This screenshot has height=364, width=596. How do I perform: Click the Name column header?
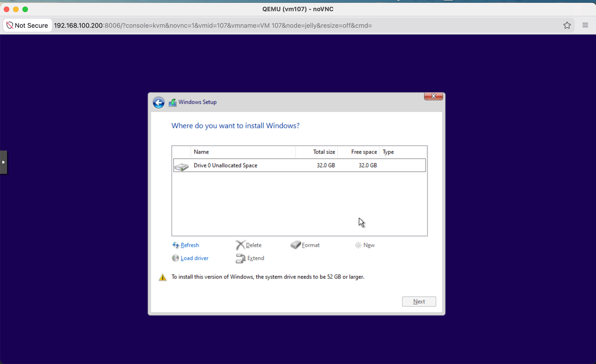243,152
